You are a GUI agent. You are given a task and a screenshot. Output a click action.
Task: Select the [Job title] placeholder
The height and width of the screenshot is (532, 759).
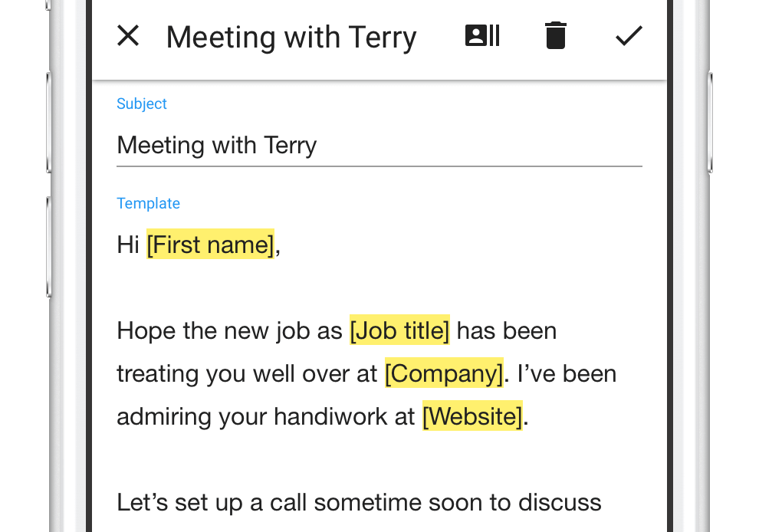tap(399, 330)
